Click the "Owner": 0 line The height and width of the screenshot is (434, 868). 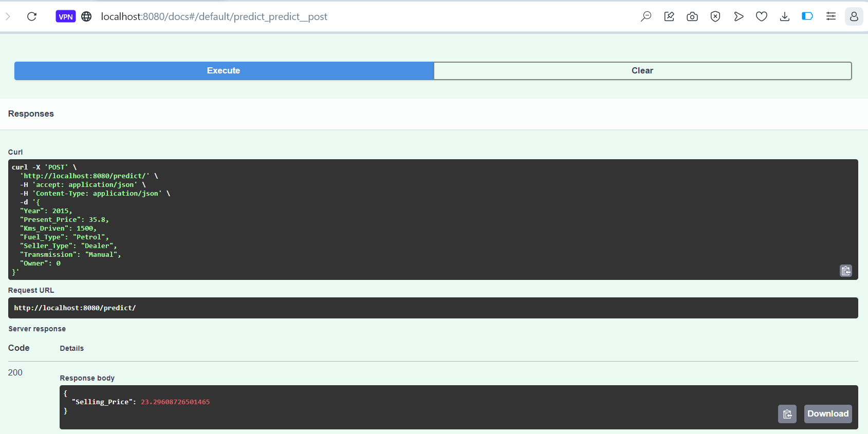click(x=40, y=263)
